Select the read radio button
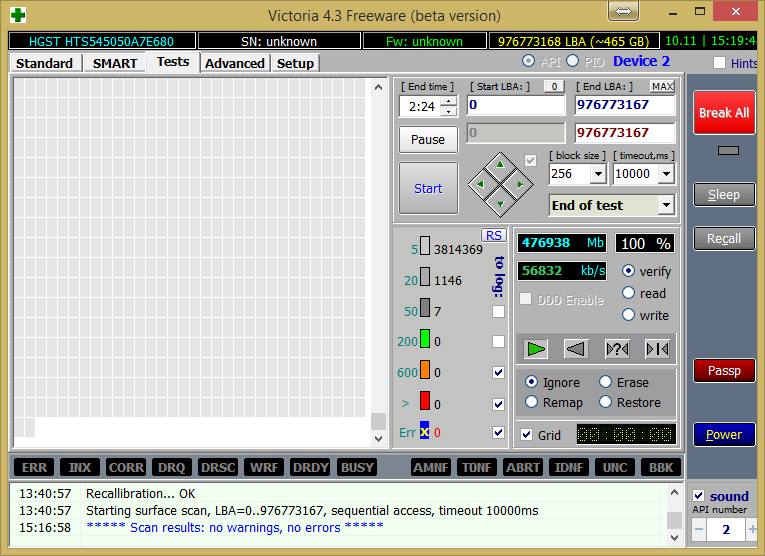The height and width of the screenshot is (556, 765). tap(629, 293)
